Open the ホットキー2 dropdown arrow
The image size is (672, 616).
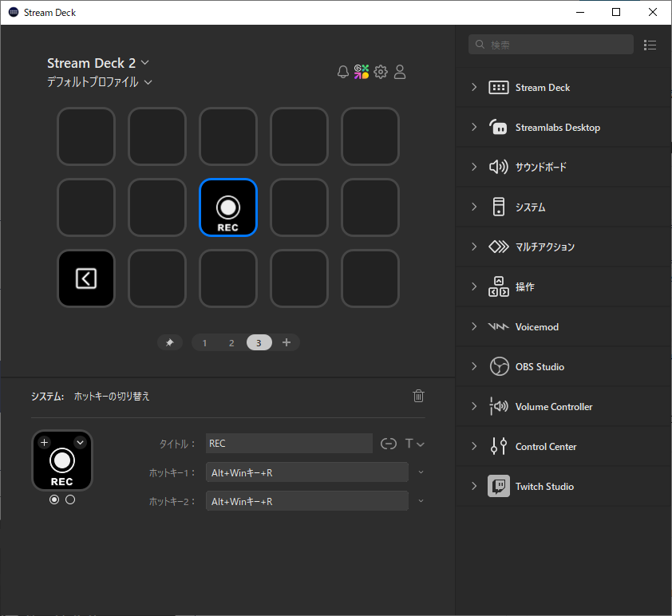pyautogui.click(x=421, y=501)
